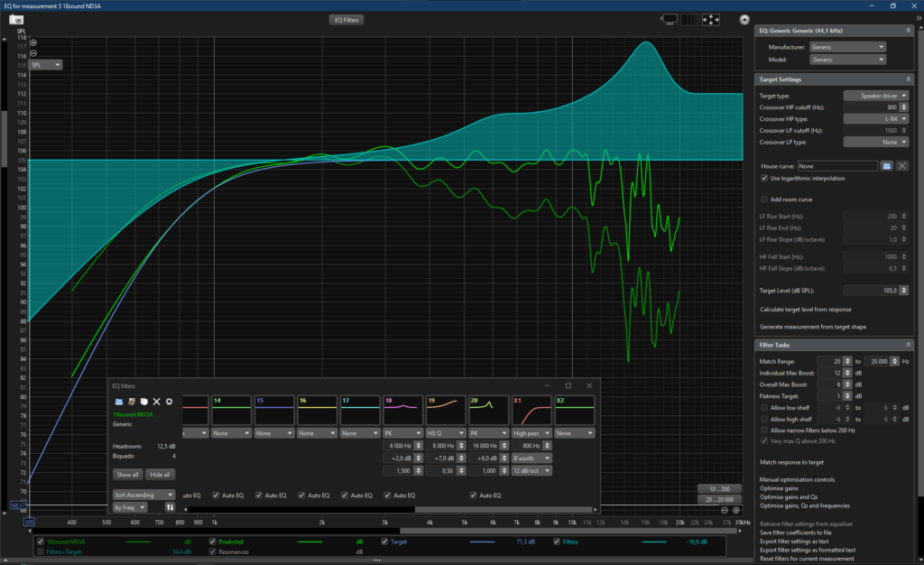Click the graph pan arrows icon

pyautogui.click(x=710, y=19)
